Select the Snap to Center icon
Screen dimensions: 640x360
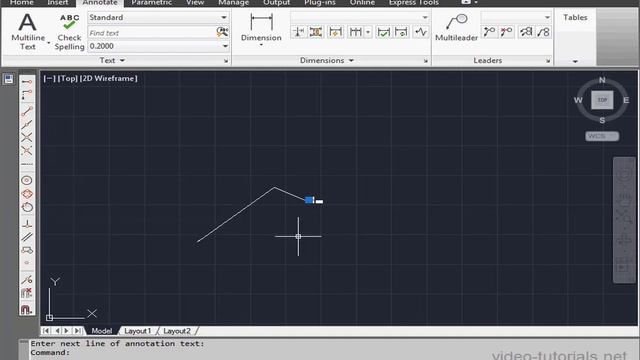click(x=27, y=180)
